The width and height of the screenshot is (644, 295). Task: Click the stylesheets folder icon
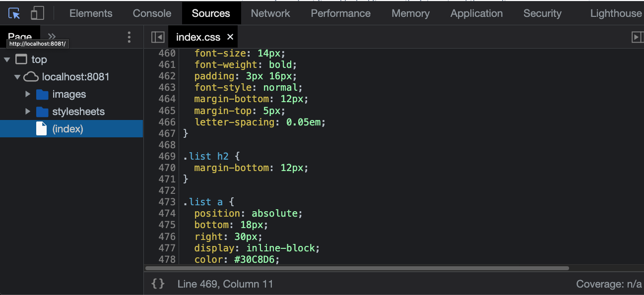(42, 112)
